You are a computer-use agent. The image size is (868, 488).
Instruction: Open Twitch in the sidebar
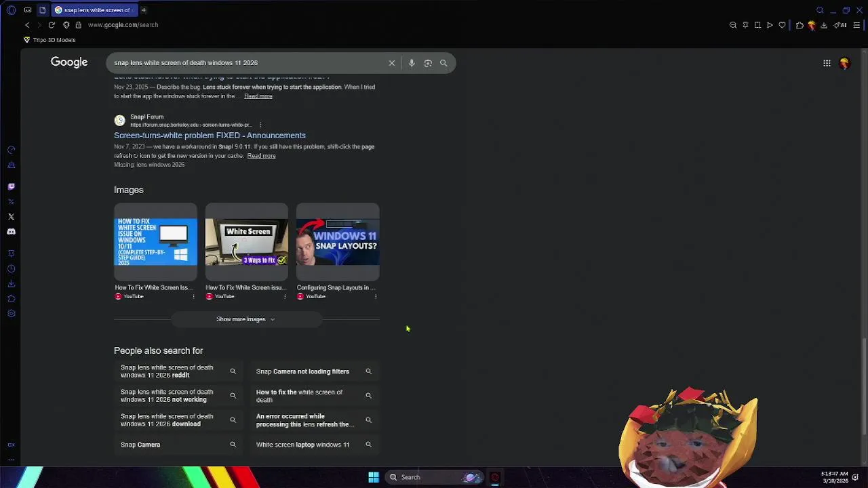11,186
